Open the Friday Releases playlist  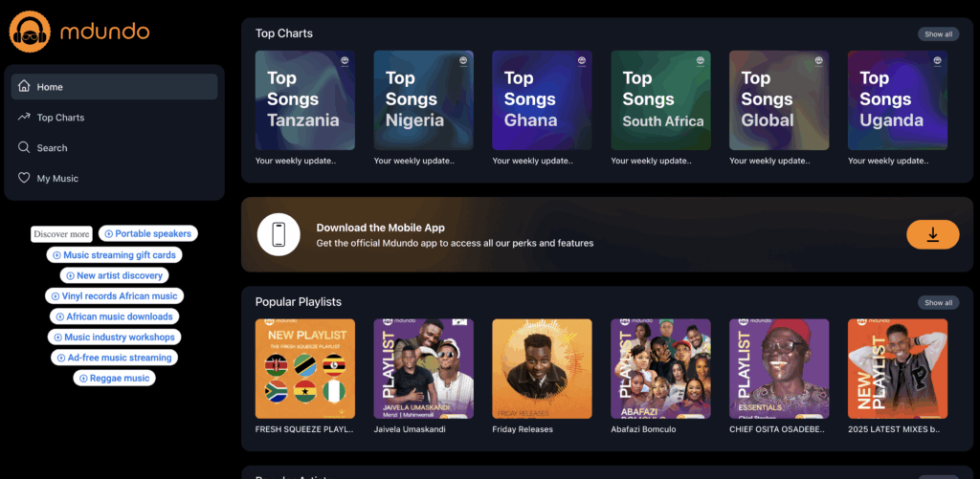542,369
